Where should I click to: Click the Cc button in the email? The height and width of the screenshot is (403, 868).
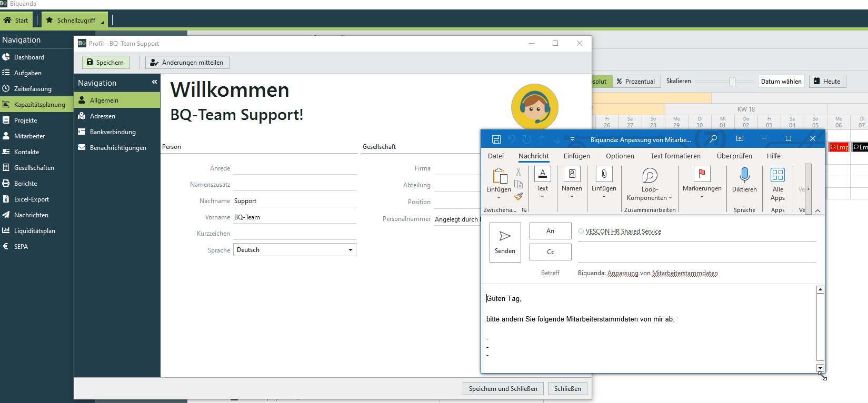[x=550, y=252]
